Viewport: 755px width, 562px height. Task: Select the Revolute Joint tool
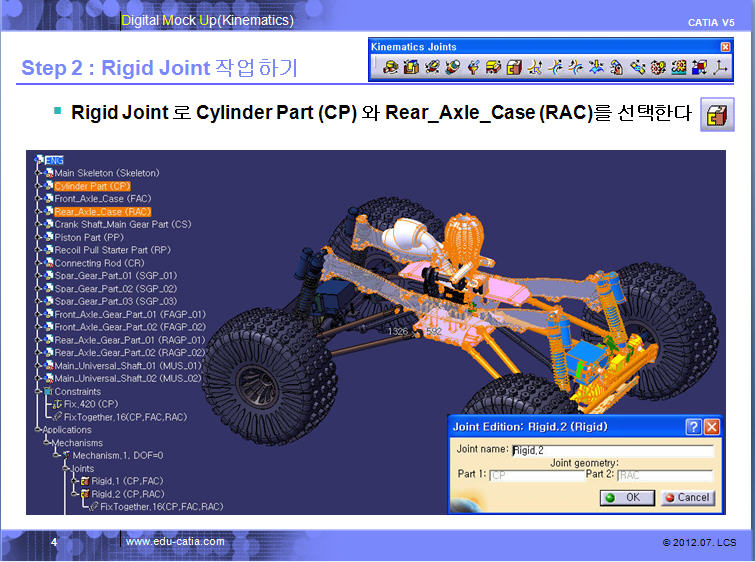390,68
